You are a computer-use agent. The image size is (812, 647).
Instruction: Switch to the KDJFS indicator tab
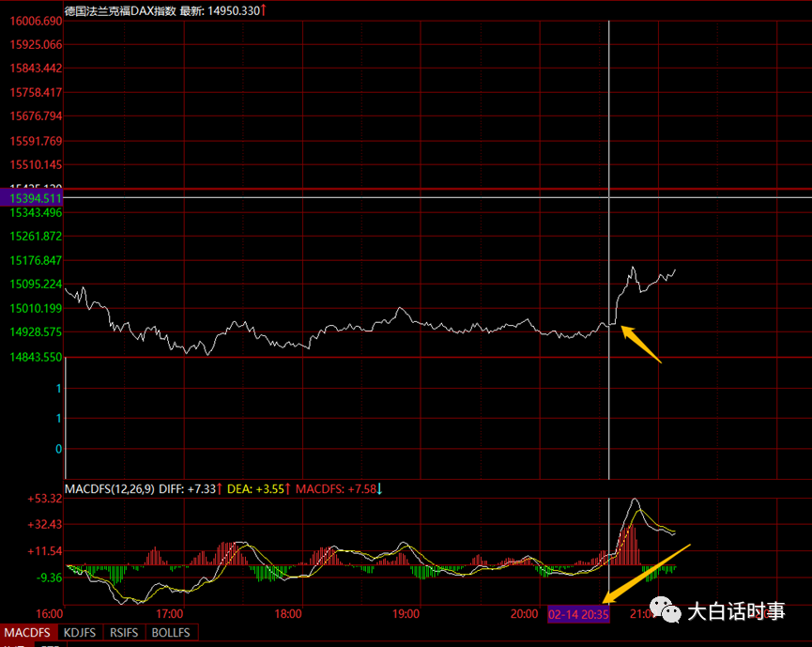(x=80, y=633)
